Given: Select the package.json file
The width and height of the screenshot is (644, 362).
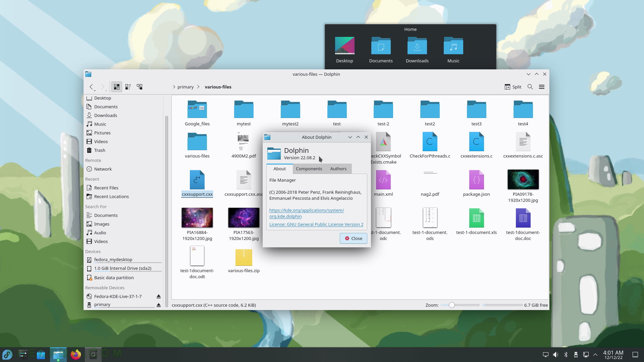Looking at the screenshot, I should click(x=476, y=183).
